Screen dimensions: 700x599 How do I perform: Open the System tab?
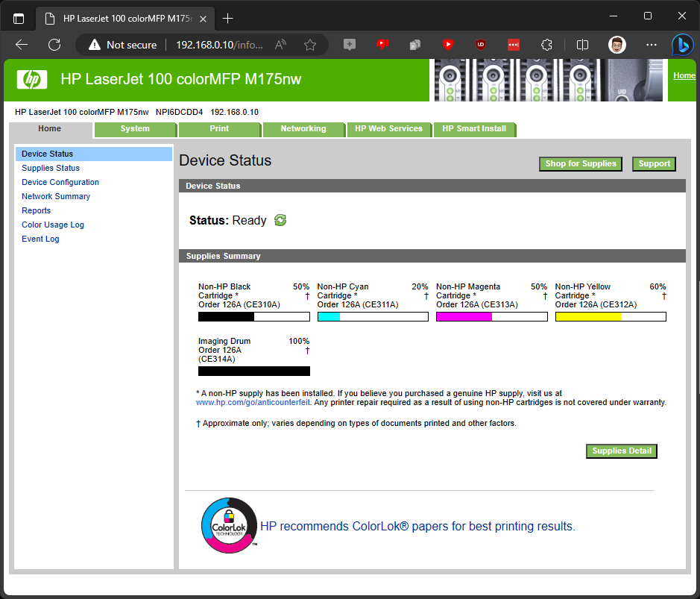[x=135, y=128]
